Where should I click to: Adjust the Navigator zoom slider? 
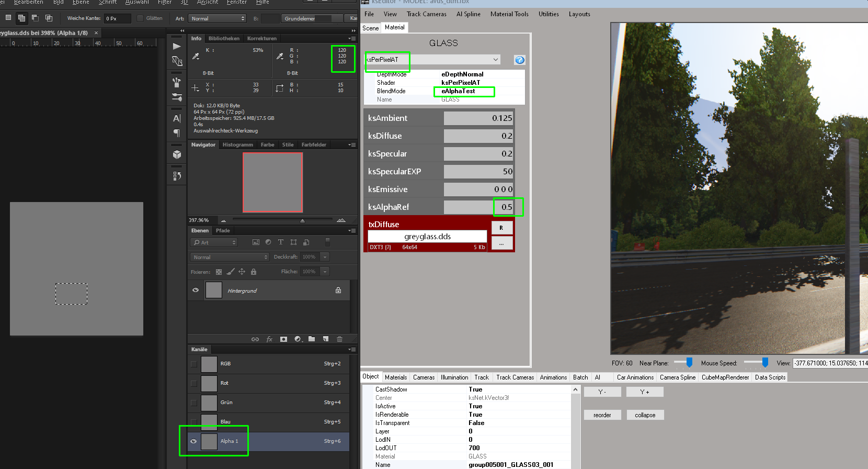click(302, 220)
